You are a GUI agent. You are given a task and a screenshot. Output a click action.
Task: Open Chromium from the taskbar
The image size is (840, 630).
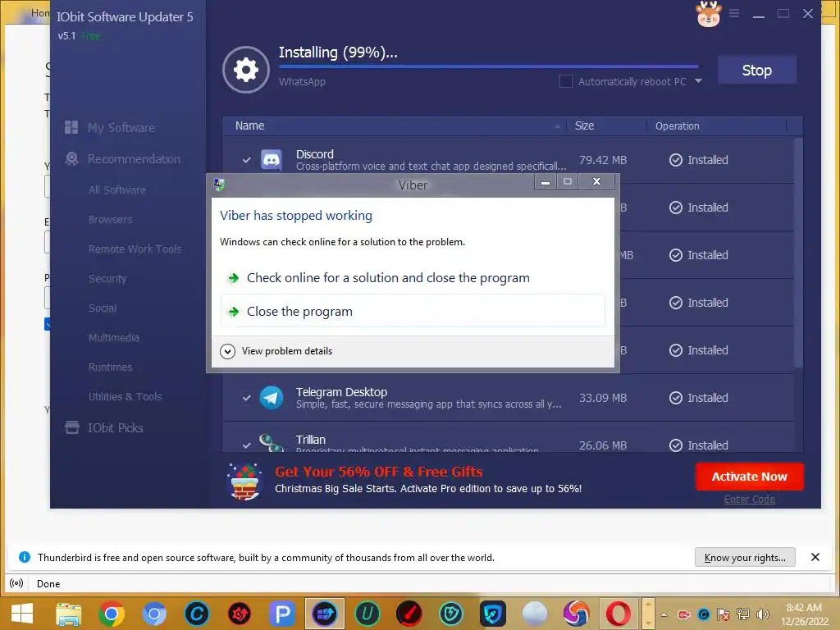154,614
